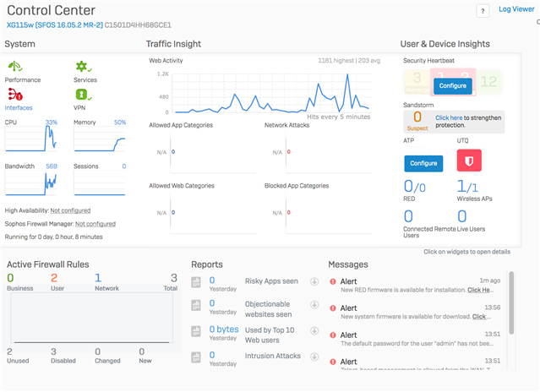The image size is (540, 392).
Task: Click the Bandwidth 56B value
Action: coord(52,166)
